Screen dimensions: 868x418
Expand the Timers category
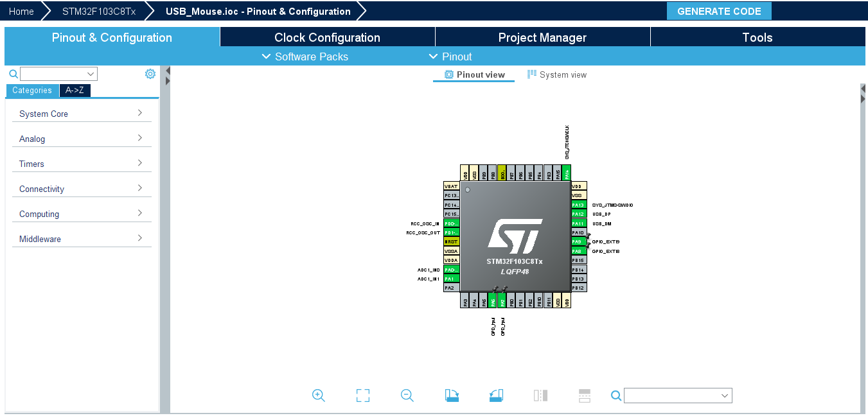pos(82,164)
